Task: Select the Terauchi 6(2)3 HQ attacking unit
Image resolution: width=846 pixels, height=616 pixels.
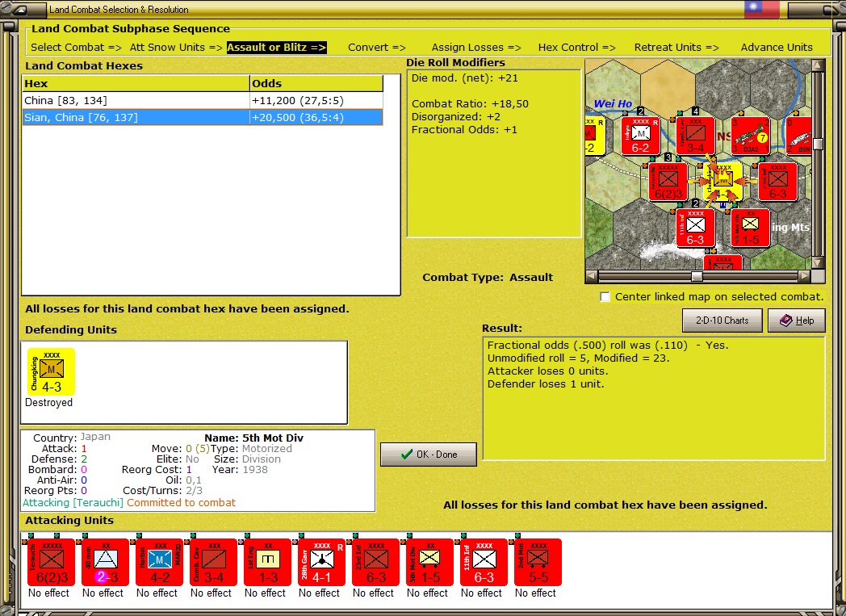Action: (x=51, y=562)
